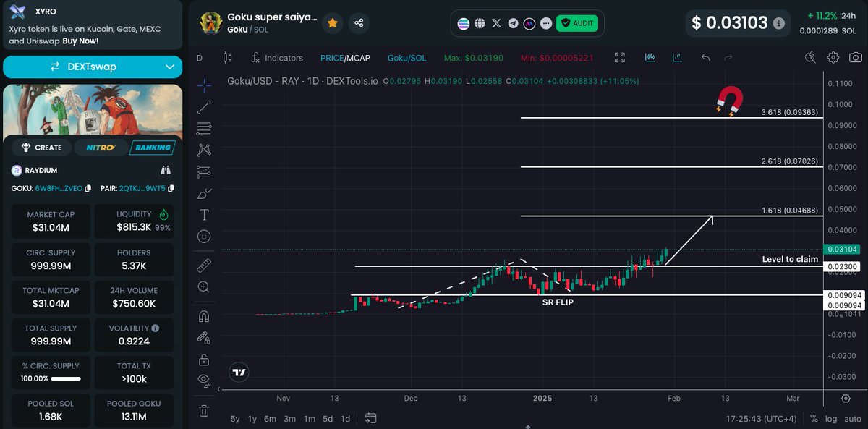Open the Telegram social link
Image resolution: width=868 pixels, height=429 pixels.
pyautogui.click(x=513, y=23)
